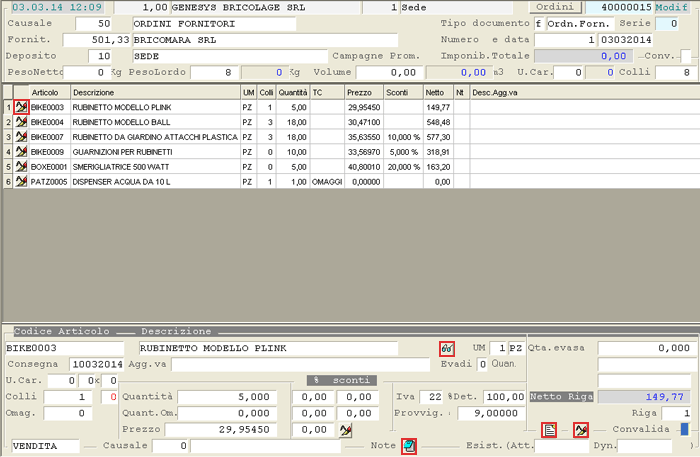Click the Provvig. field 9,00000
The height and width of the screenshot is (457, 700).
[x=491, y=413]
